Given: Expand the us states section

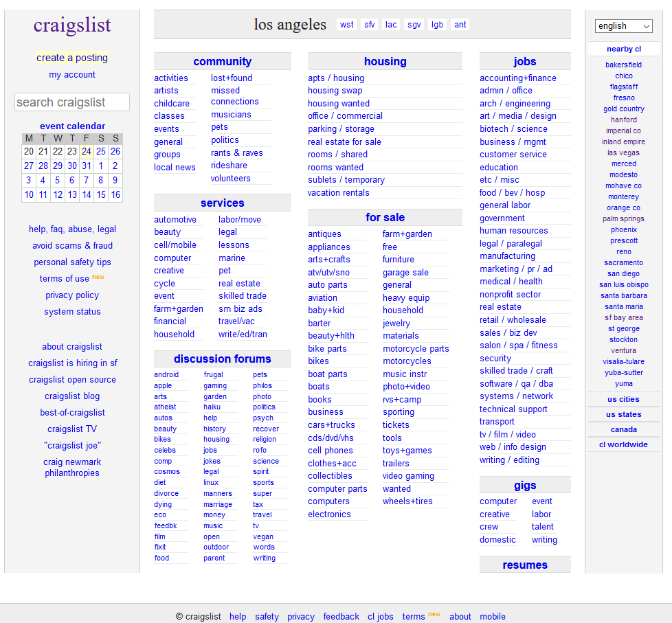Looking at the screenshot, I should pyautogui.click(x=624, y=414).
